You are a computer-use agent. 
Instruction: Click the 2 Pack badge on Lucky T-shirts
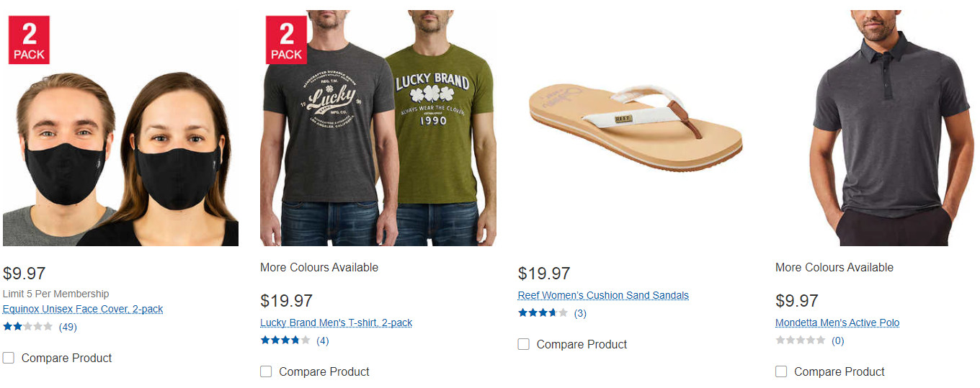[x=286, y=40]
